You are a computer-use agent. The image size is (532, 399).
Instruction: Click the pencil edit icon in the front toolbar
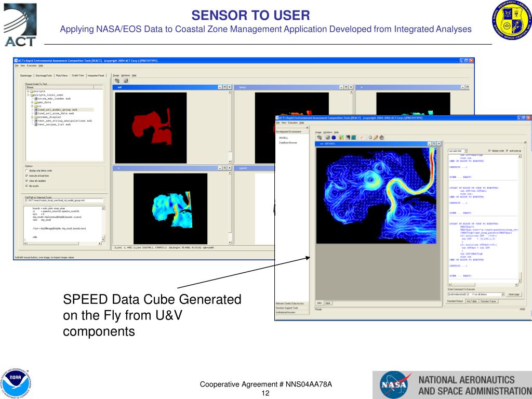coord(376,137)
